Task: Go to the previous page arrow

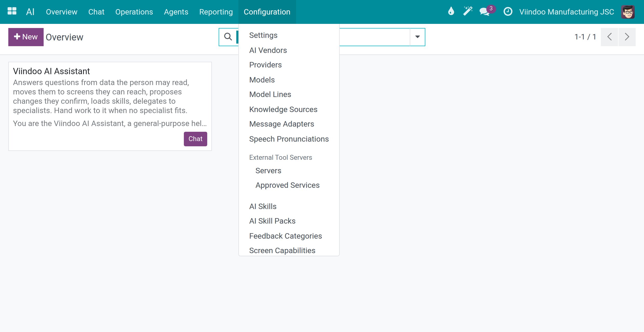Action: click(x=609, y=37)
